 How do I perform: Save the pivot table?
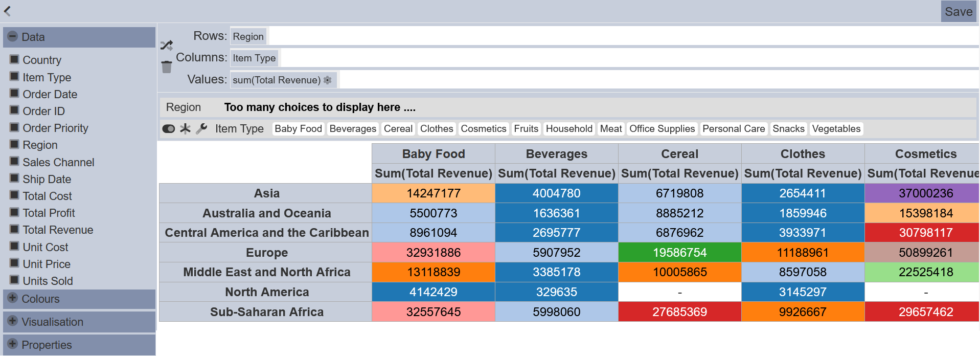click(959, 11)
